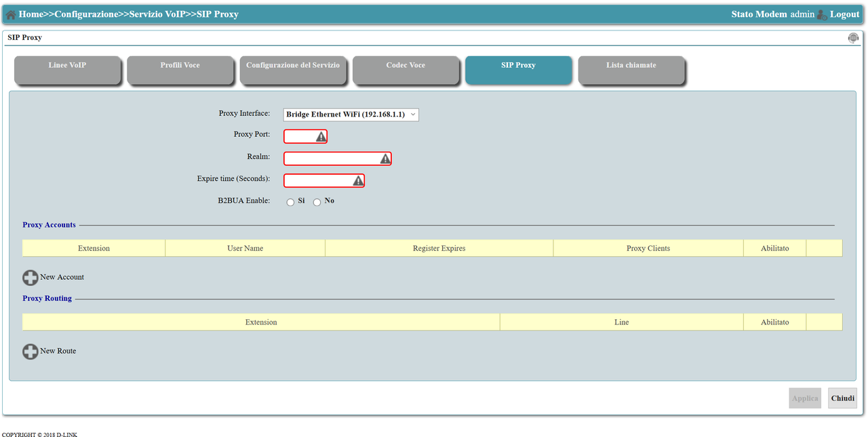
Task: Click the Register Expires column header
Action: [439, 248]
